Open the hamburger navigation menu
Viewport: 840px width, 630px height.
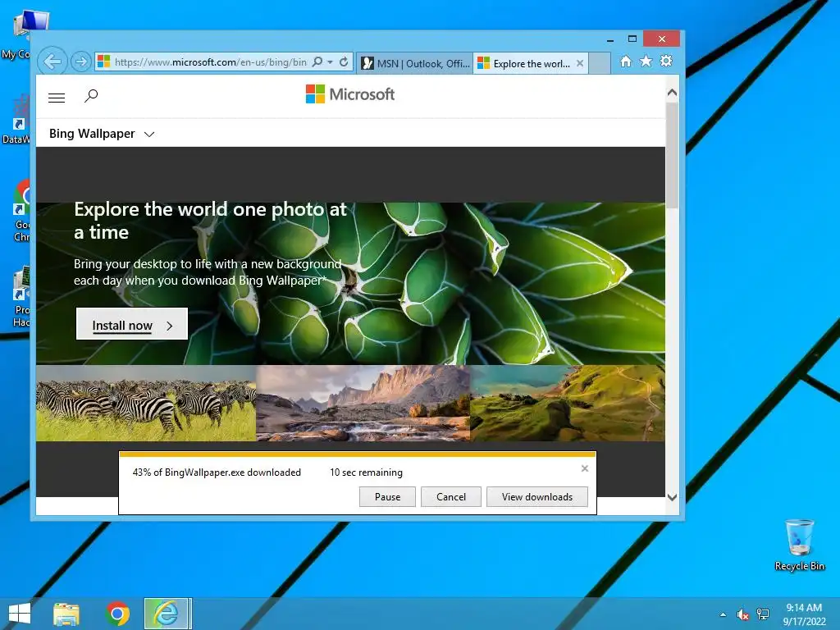coord(57,98)
